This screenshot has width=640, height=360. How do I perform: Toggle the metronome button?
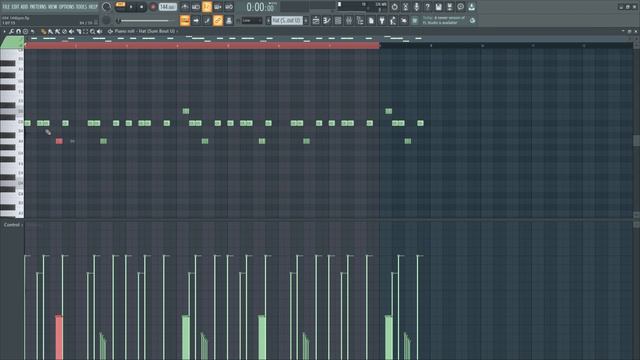[x=185, y=7]
